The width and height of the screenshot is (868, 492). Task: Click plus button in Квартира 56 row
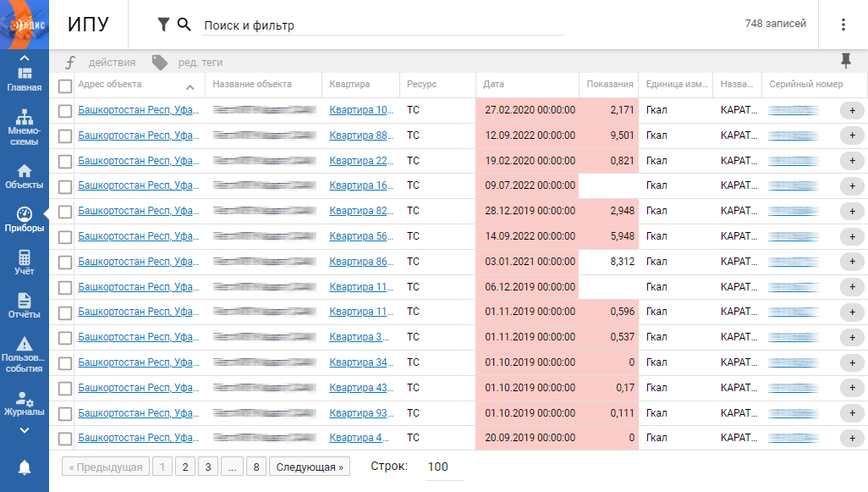click(853, 236)
